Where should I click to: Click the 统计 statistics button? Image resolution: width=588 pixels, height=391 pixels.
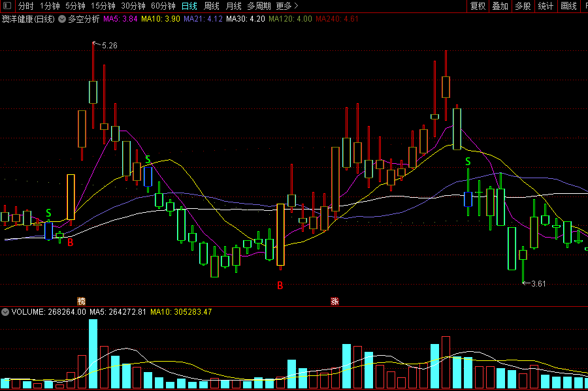pos(546,6)
